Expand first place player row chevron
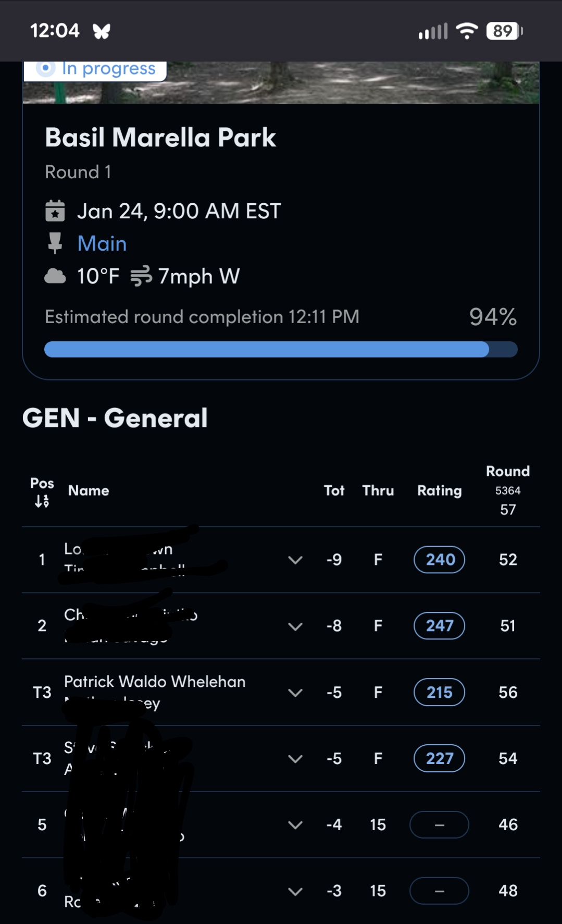This screenshot has width=562, height=924. click(x=295, y=560)
